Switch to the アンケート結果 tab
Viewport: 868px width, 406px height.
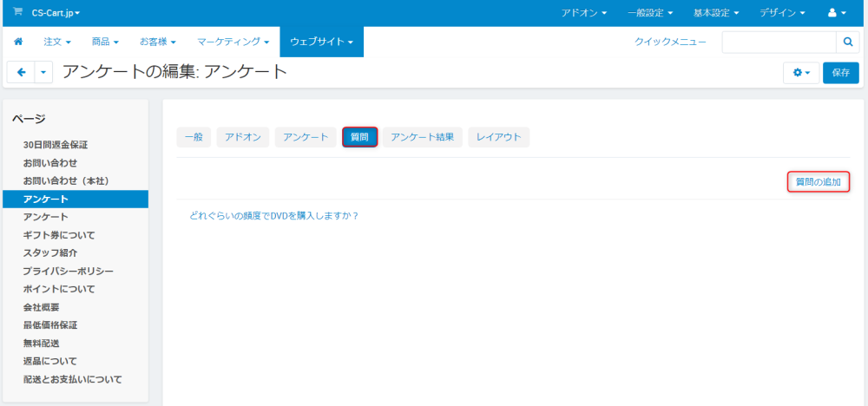(x=423, y=137)
